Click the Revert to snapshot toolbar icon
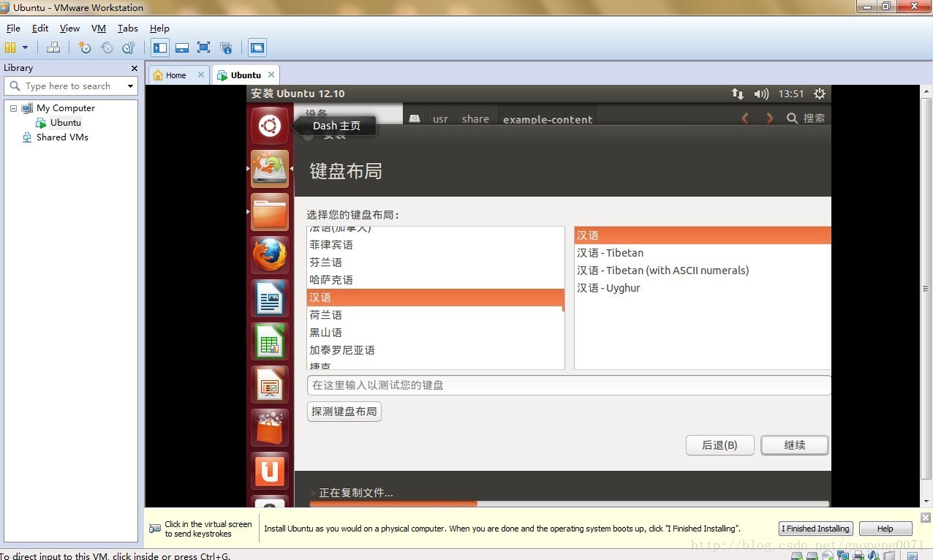933x560 pixels. [107, 48]
